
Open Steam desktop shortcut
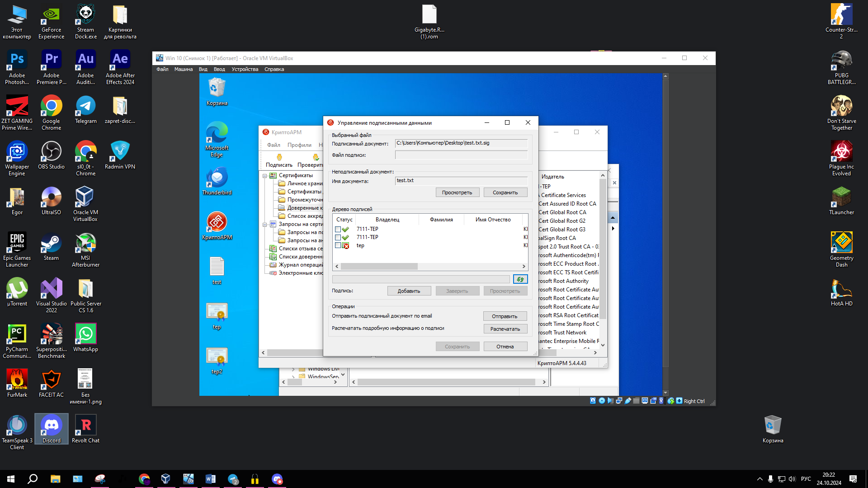coord(51,246)
